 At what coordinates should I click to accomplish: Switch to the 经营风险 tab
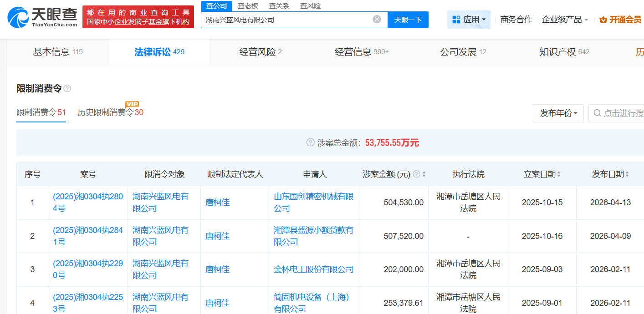tap(260, 52)
